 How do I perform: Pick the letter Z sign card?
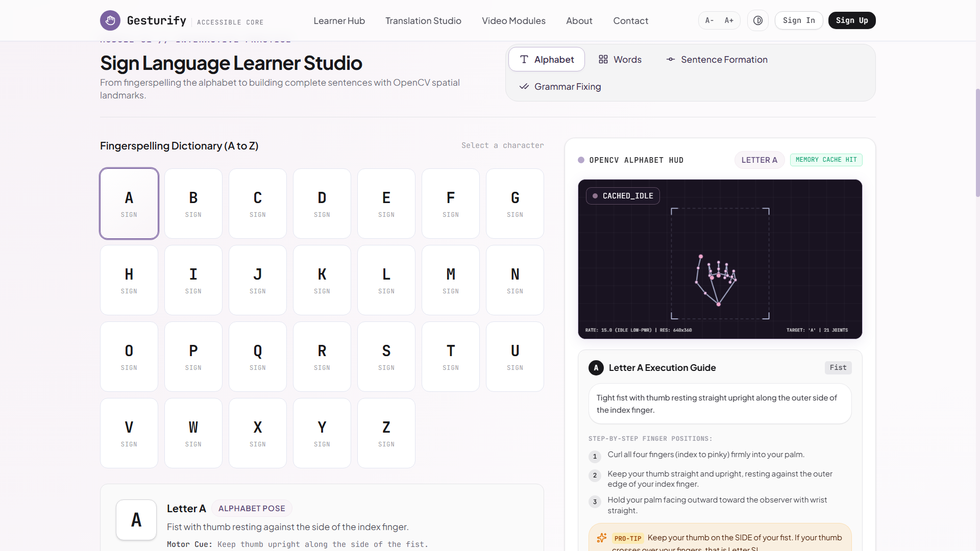(386, 433)
